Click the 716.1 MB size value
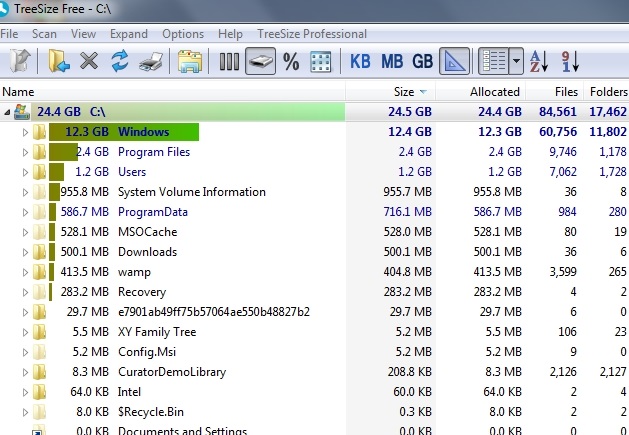The height and width of the screenshot is (435, 629). tap(408, 212)
